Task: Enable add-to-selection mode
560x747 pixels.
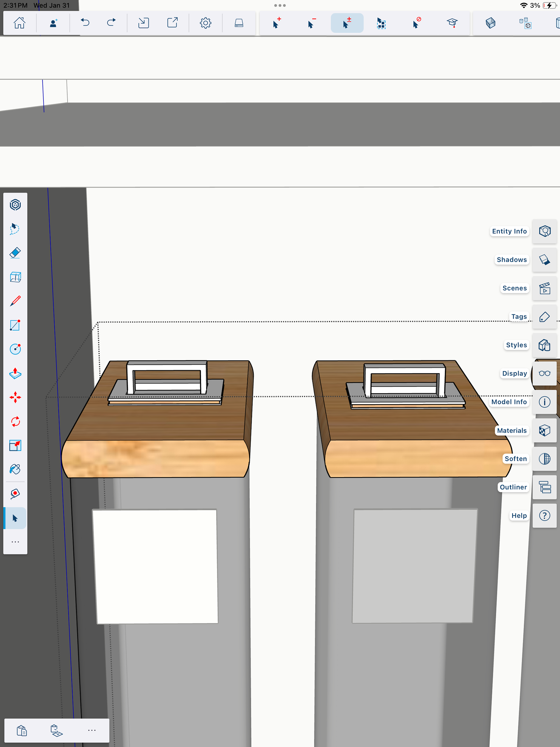Action: [x=276, y=23]
